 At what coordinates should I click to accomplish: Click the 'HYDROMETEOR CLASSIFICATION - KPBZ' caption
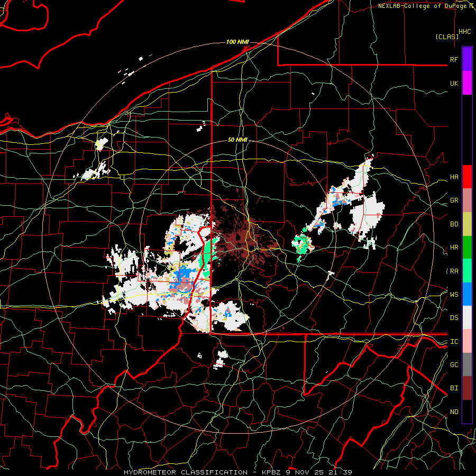[203, 472]
